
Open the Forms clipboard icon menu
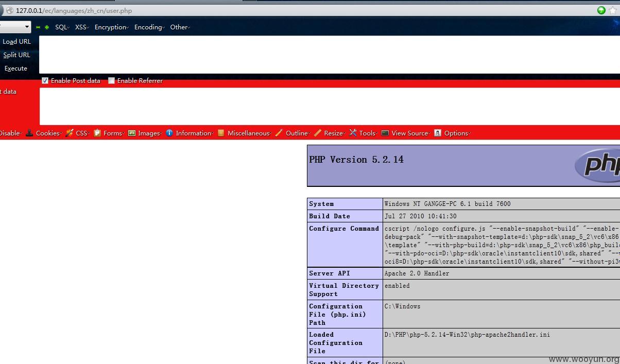pyautogui.click(x=97, y=133)
